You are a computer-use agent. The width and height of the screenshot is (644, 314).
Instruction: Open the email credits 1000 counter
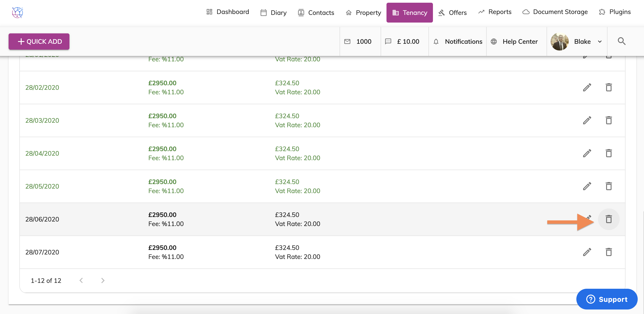click(358, 42)
